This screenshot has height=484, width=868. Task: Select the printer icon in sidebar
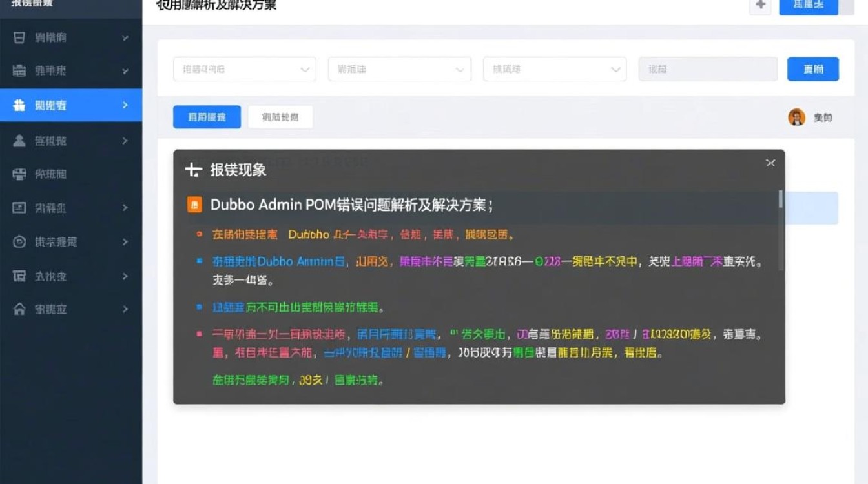tap(19, 174)
